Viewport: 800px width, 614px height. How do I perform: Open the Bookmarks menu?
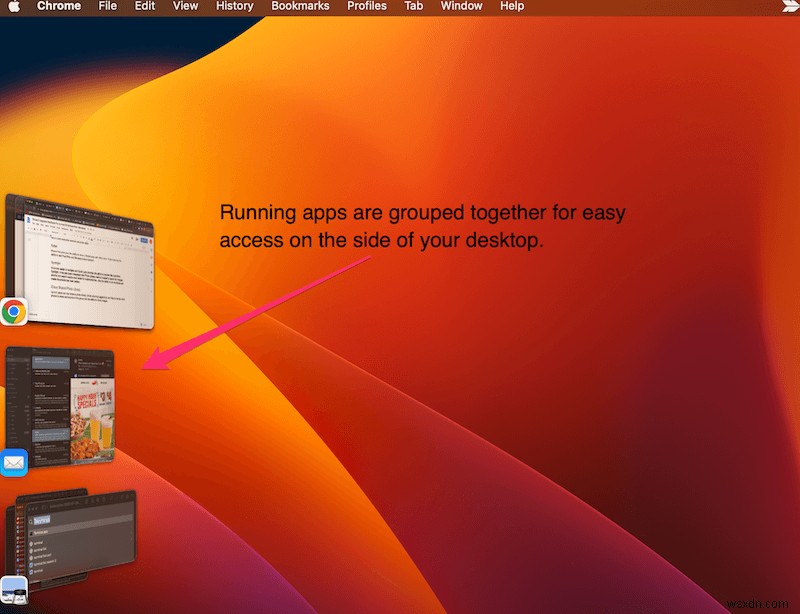(300, 6)
